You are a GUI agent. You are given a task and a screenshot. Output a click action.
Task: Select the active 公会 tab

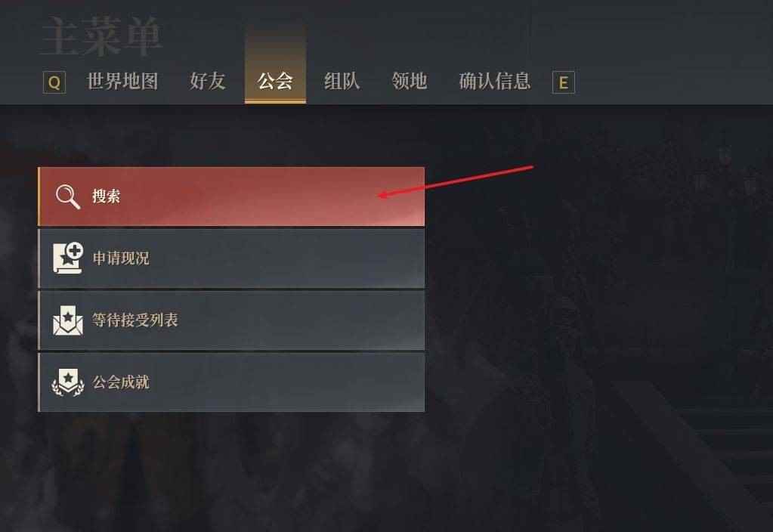tap(275, 82)
